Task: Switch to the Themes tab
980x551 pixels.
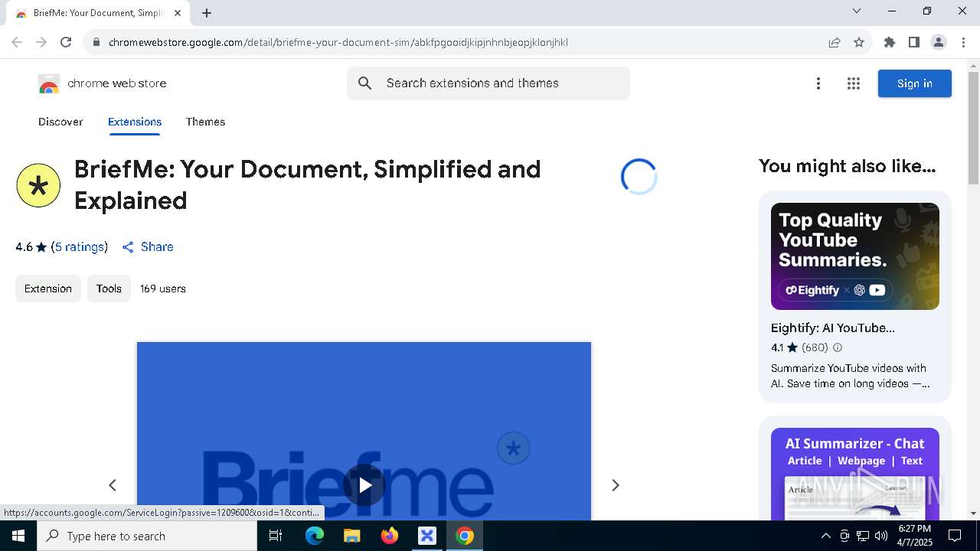Action: coord(205,122)
